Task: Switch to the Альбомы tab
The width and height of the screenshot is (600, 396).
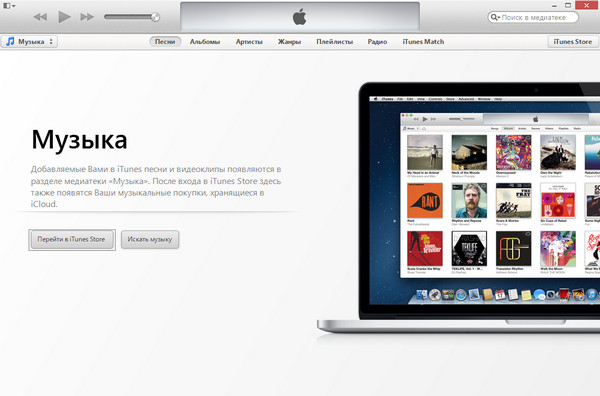Action: click(205, 42)
